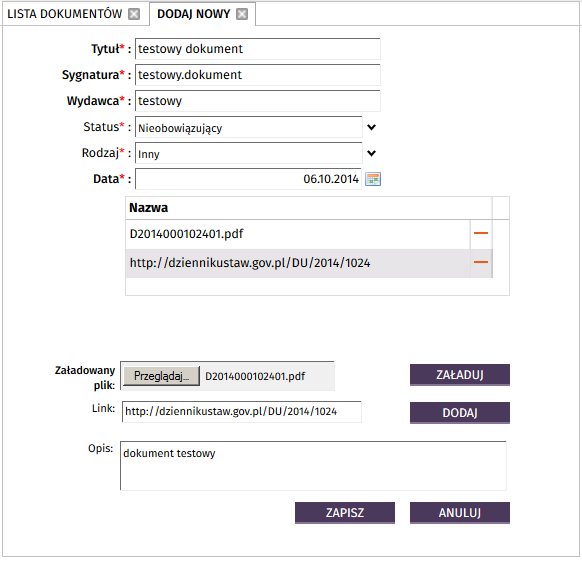The height and width of the screenshot is (561, 582).
Task: Open the calendar date picker icon
Action: (373, 179)
